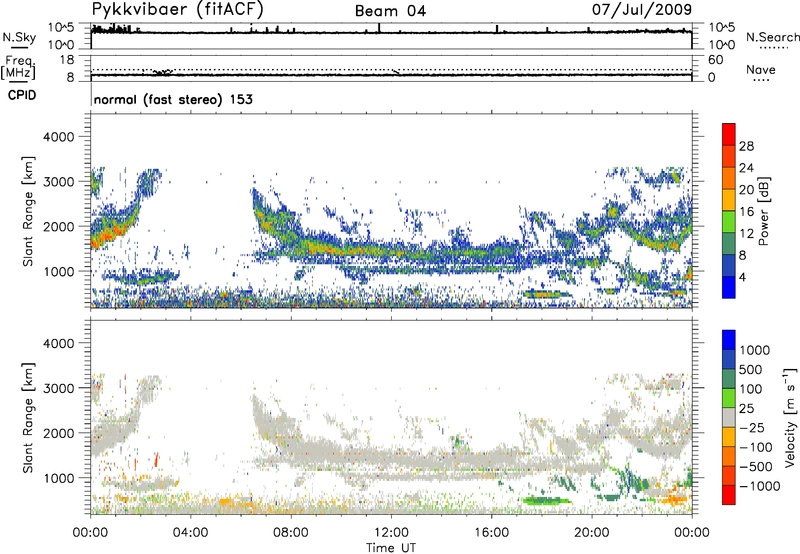Click the 'N.Sky' legend label

19,37
